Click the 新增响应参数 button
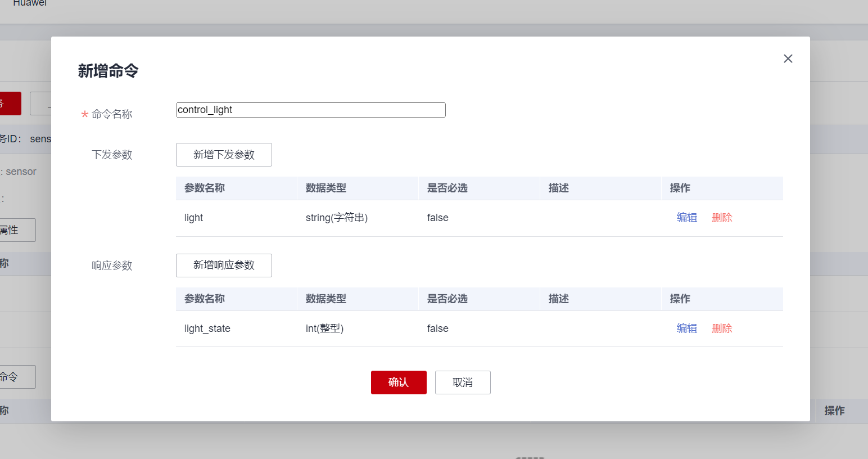 pos(224,265)
